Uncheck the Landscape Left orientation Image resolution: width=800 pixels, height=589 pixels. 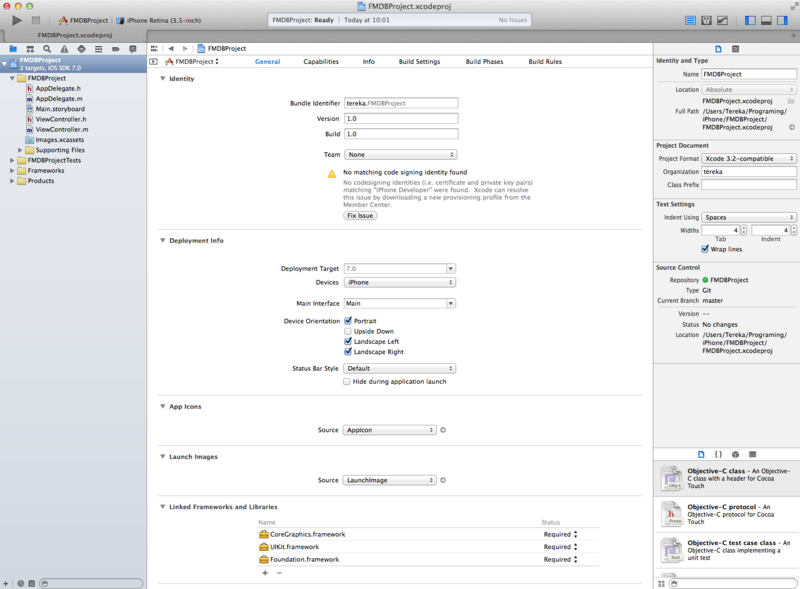(348, 341)
